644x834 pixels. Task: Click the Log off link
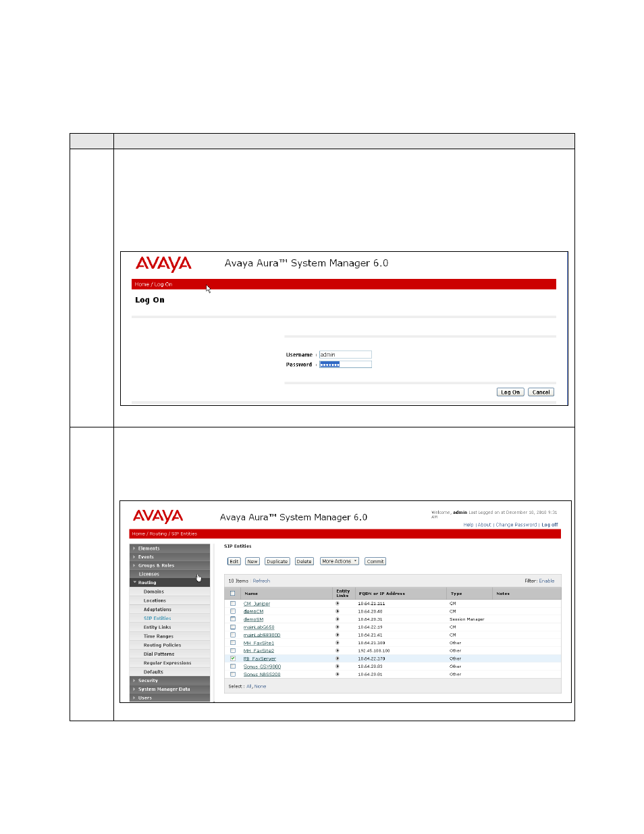[549, 525]
